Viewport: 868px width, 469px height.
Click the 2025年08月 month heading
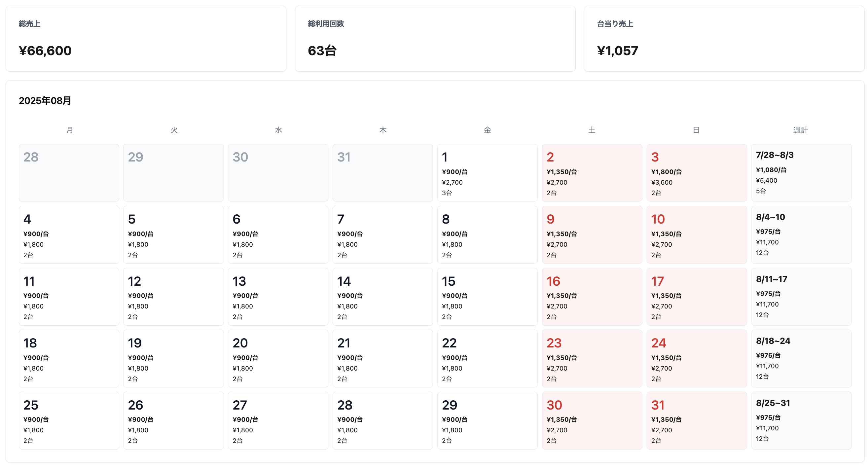click(x=45, y=101)
